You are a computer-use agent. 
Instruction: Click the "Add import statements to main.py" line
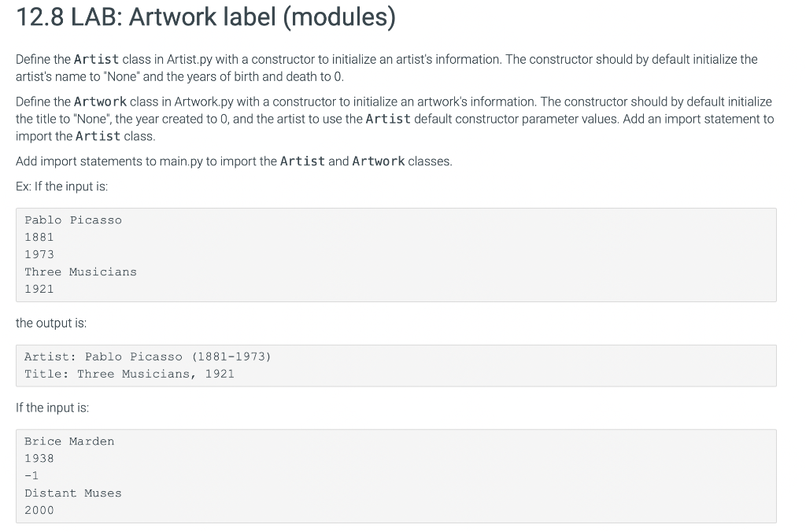click(234, 161)
